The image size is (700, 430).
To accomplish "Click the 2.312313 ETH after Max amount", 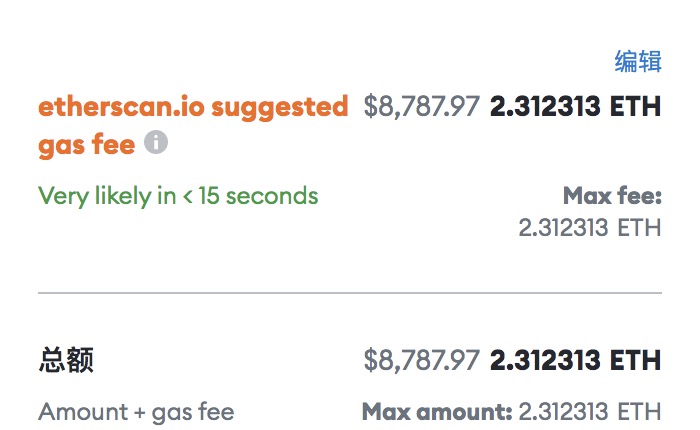I will coord(590,411).
